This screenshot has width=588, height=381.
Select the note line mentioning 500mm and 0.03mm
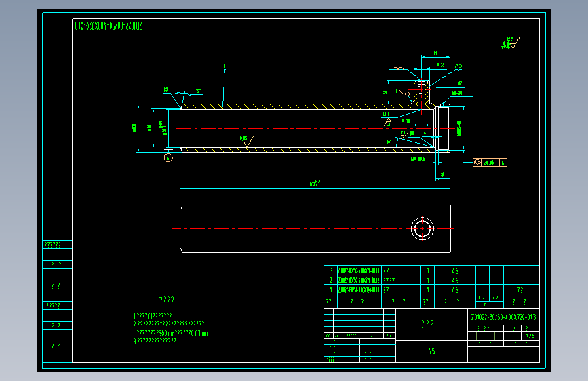point(172,333)
